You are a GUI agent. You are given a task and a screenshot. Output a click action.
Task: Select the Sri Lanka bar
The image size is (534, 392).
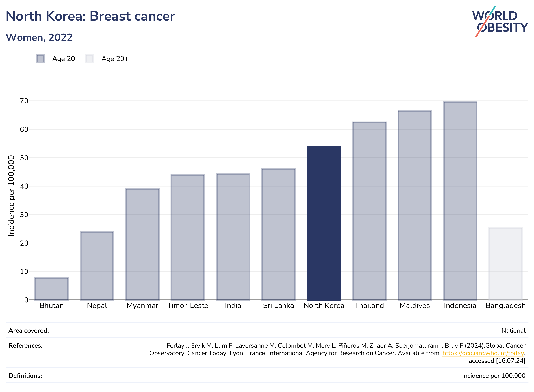(279, 234)
